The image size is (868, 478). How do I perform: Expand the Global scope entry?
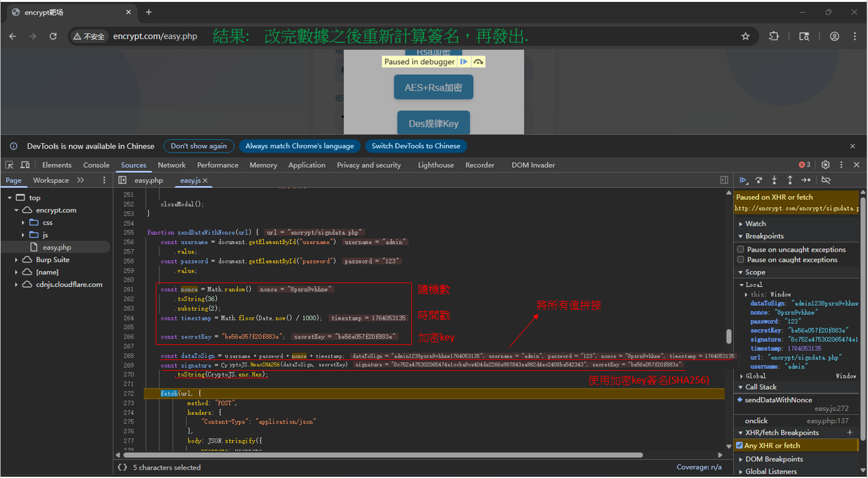(742, 376)
